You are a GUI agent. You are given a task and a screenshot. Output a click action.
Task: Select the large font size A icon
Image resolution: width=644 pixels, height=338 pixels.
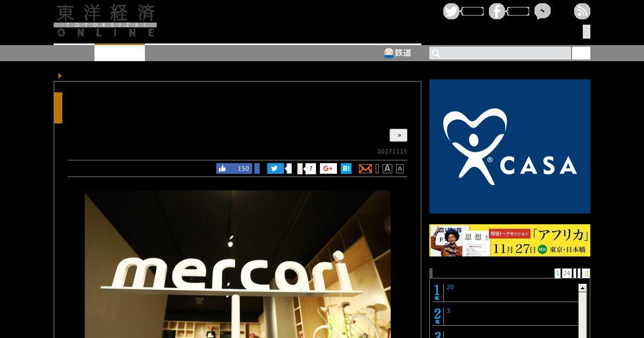click(387, 168)
